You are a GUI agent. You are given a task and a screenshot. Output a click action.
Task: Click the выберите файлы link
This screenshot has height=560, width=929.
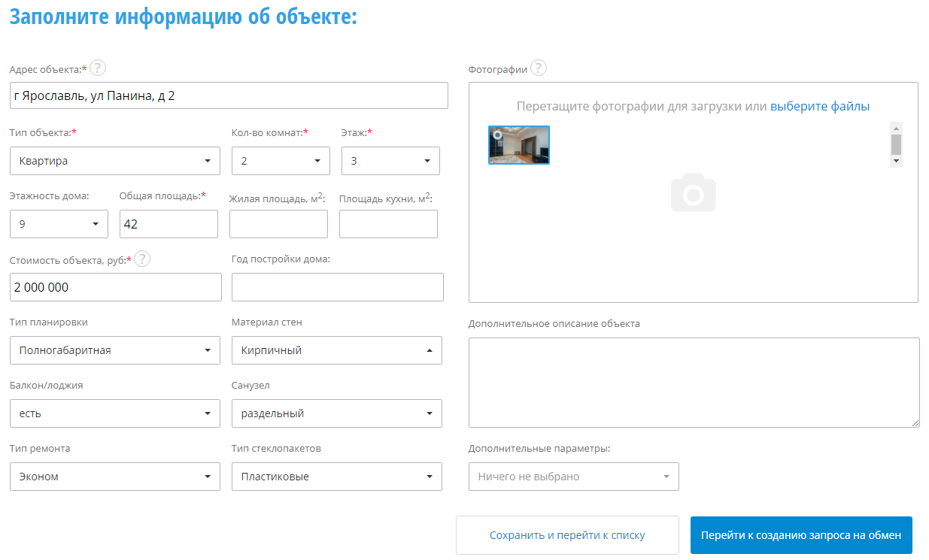click(820, 107)
